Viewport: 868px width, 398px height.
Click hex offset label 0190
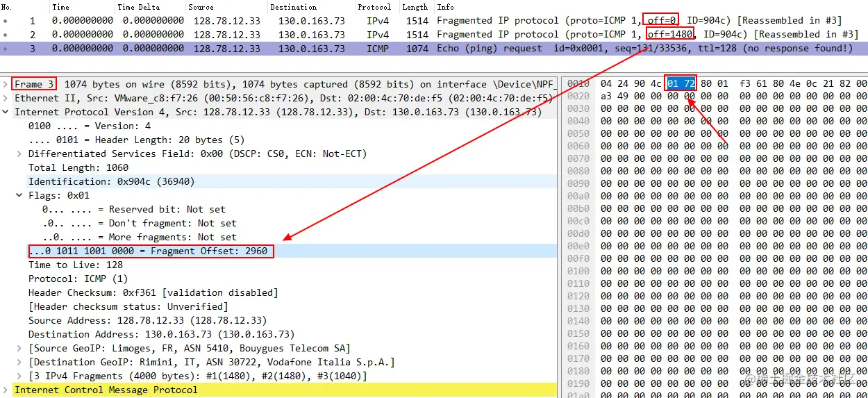(578, 383)
